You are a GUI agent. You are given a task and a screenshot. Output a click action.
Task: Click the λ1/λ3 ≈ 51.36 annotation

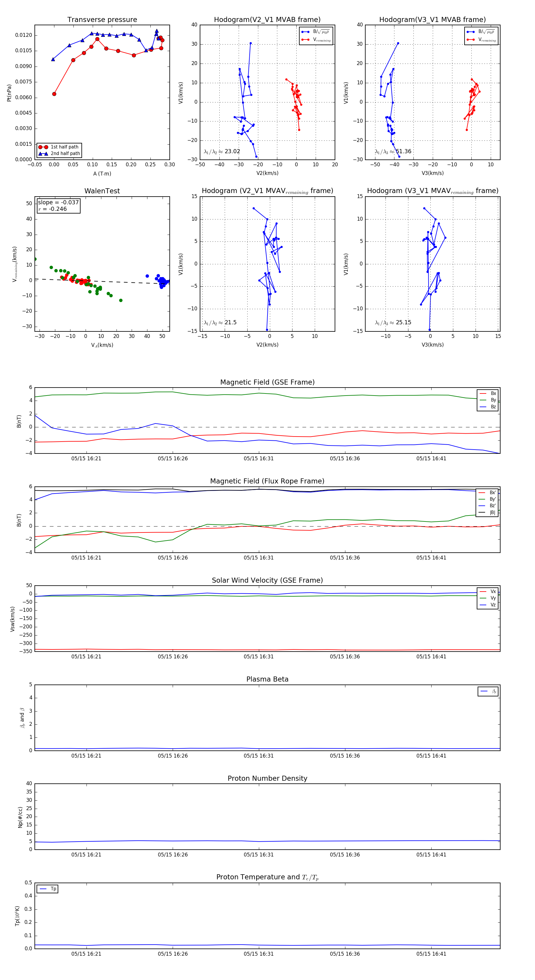(393, 151)
